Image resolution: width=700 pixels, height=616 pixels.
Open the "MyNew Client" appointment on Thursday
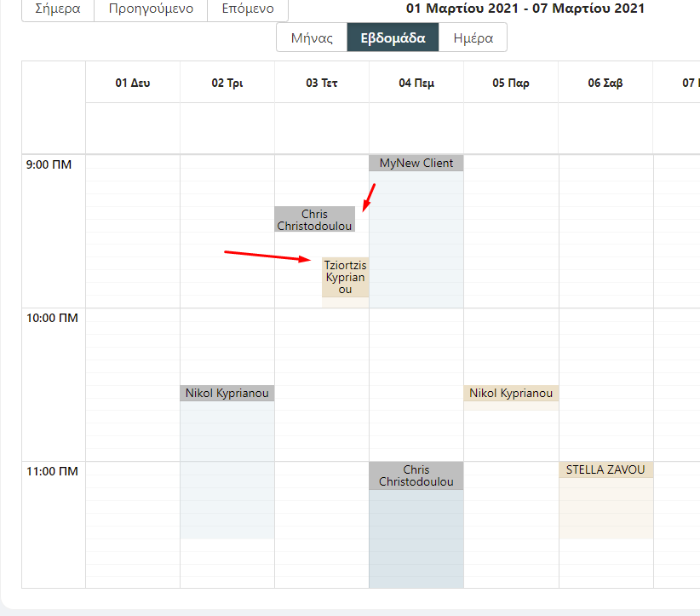point(416,163)
